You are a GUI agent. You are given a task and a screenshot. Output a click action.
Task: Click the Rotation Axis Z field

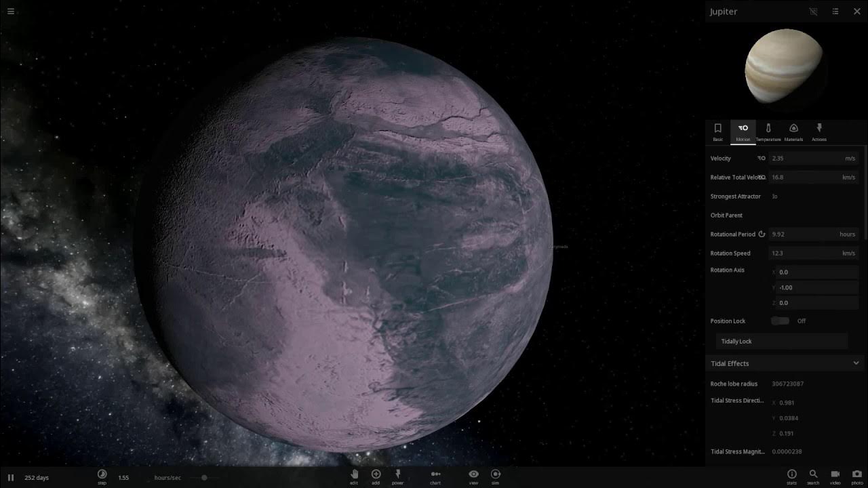tap(817, 303)
